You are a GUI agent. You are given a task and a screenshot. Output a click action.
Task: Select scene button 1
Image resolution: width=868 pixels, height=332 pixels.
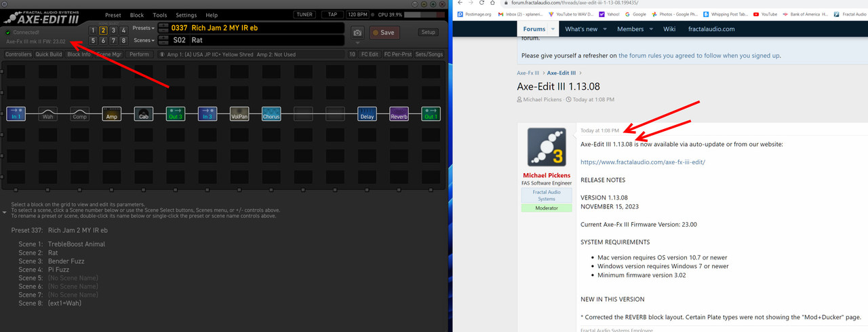coord(93,30)
